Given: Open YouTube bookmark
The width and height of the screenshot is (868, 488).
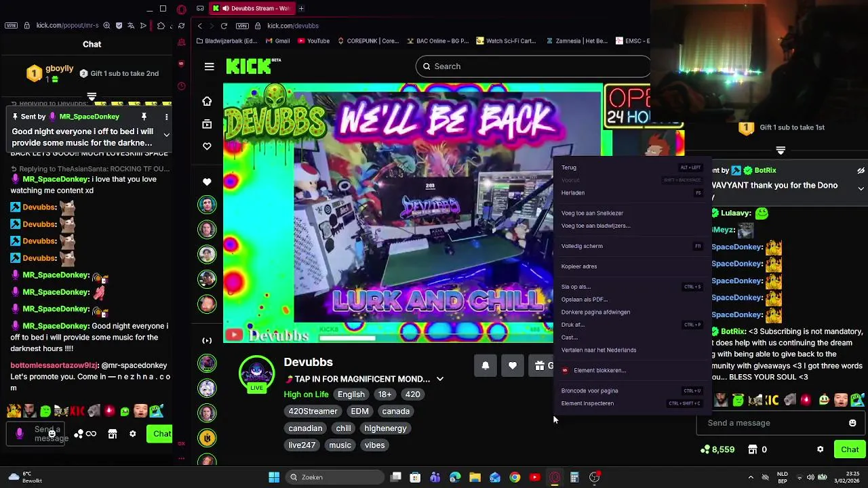Looking at the screenshot, I should [313, 41].
